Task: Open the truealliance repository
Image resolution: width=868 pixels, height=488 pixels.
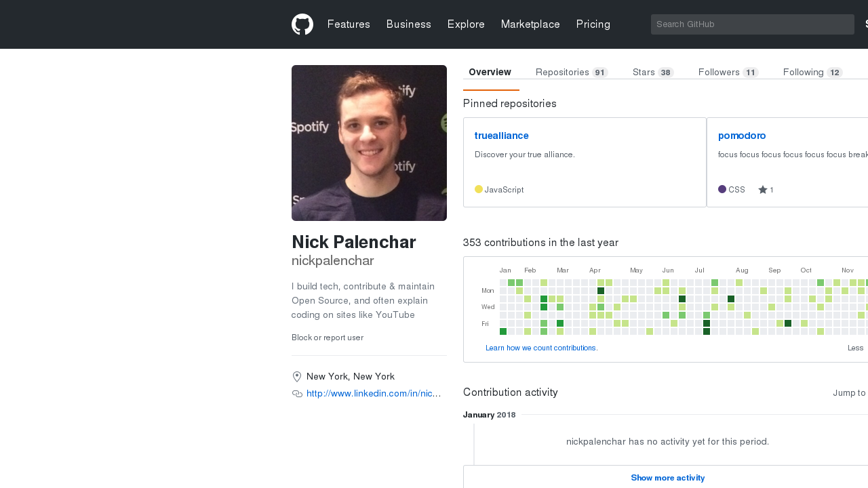Action: pyautogui.click(x=502, y=136)
